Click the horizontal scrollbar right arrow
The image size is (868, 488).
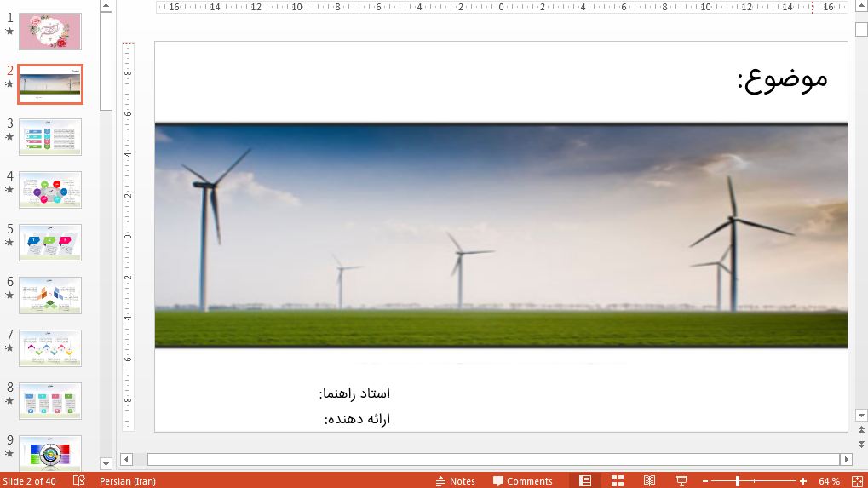point(846,460)
